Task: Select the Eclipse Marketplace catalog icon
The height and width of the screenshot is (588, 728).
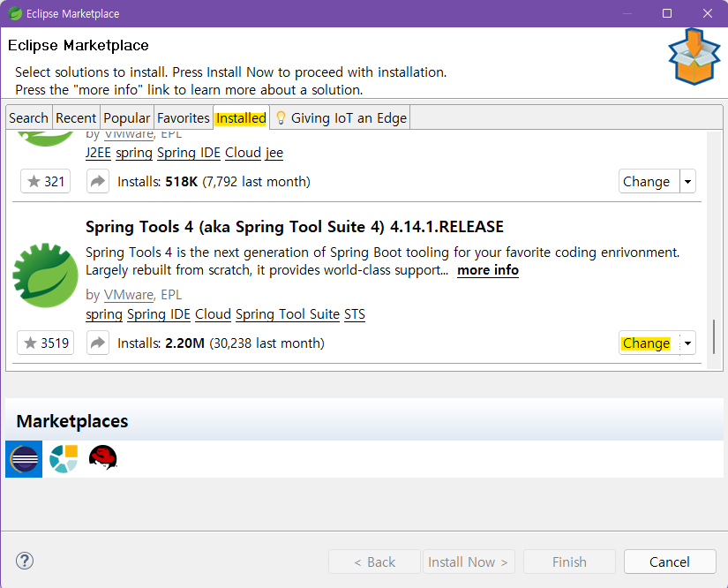Action: (x=24, y=459)
